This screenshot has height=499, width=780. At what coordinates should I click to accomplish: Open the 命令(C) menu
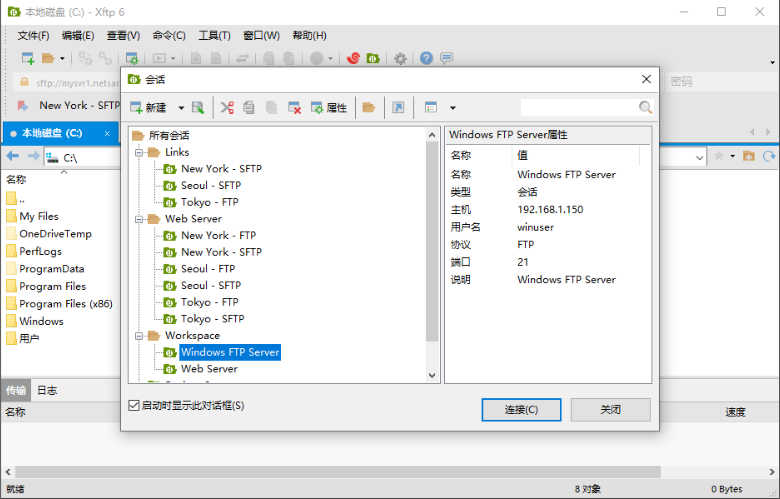click(x=169, y=35)
